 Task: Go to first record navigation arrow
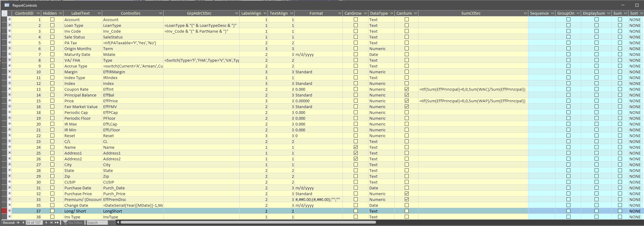click(x=18, y=223)
